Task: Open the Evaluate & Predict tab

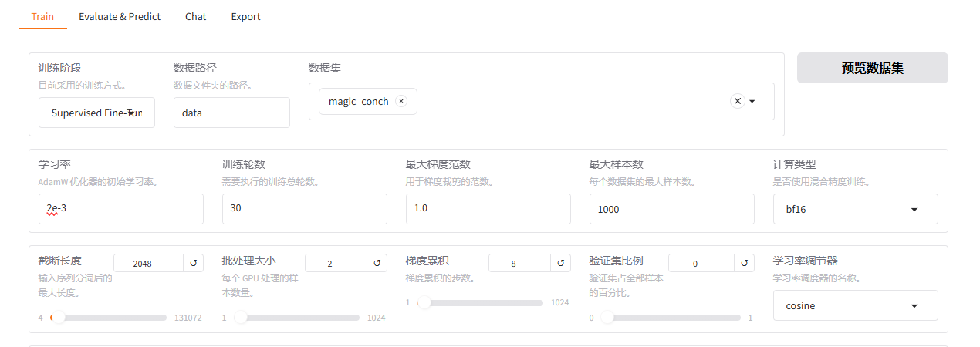Action: [120, 16]
